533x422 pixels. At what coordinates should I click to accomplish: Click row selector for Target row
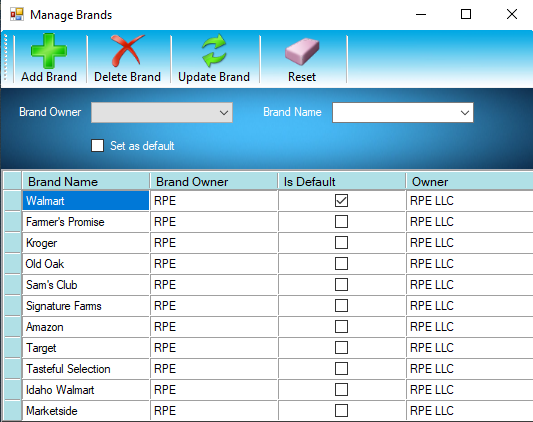point(13,348)
